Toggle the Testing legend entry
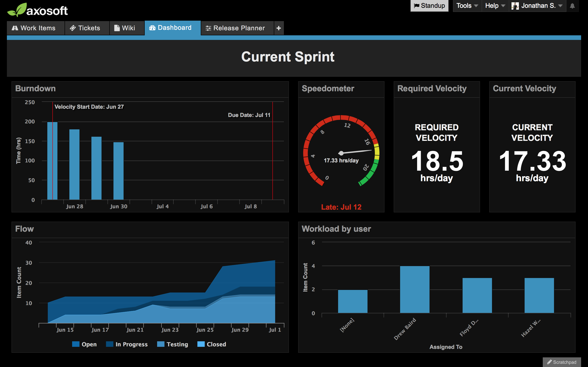The width and height of the screenshot is (588, 367). click(173, 344)
